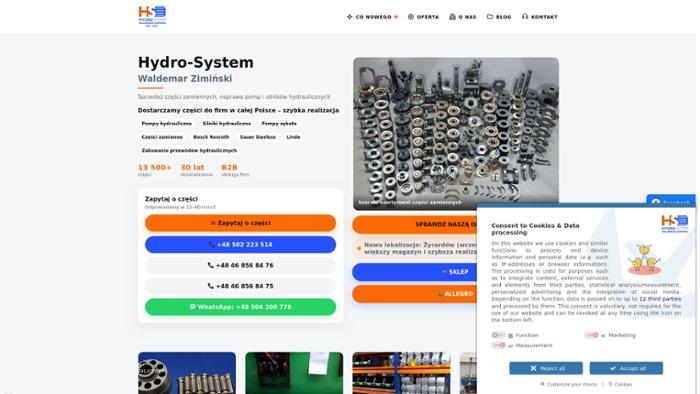Open the Kontakt page
700x394 pixels.
pyautogui.click(x=540, y=17)
